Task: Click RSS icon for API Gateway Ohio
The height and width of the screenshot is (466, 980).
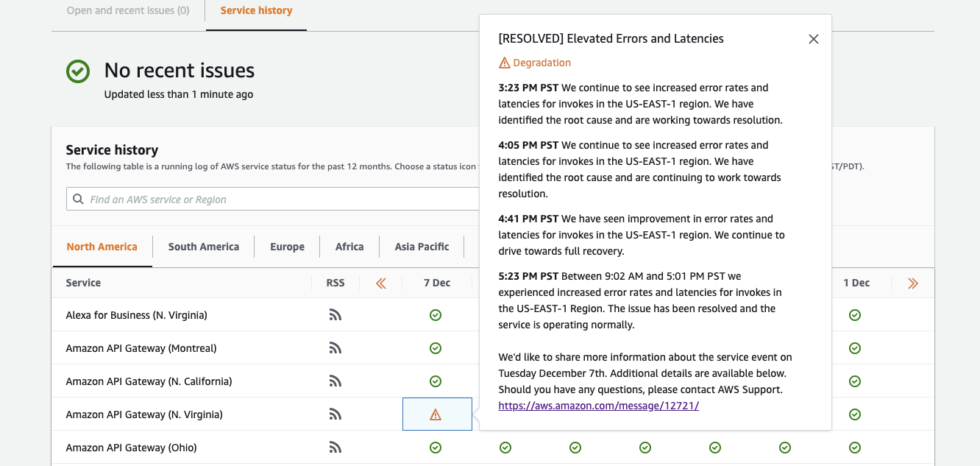Action: coord(335,448)
